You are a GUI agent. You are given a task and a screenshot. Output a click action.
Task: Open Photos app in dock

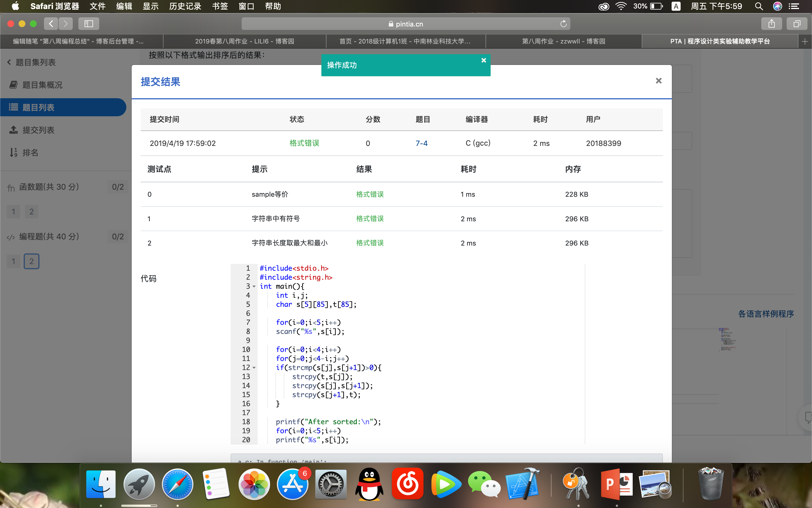(254, 484)
